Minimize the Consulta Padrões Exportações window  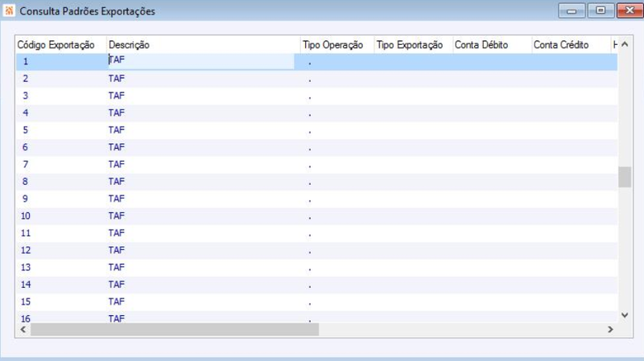pos(572,10)
